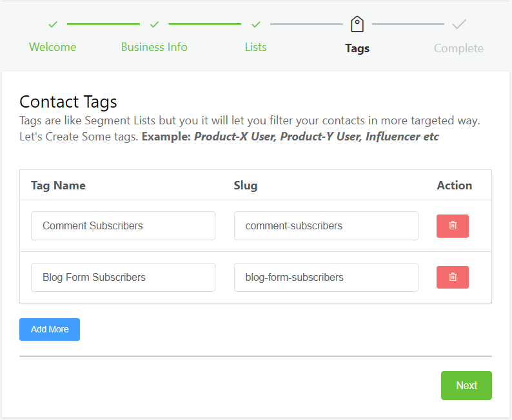The image size is (512, 420).
Task: Click the Business Info step checkmark icon
Action: 154,24
